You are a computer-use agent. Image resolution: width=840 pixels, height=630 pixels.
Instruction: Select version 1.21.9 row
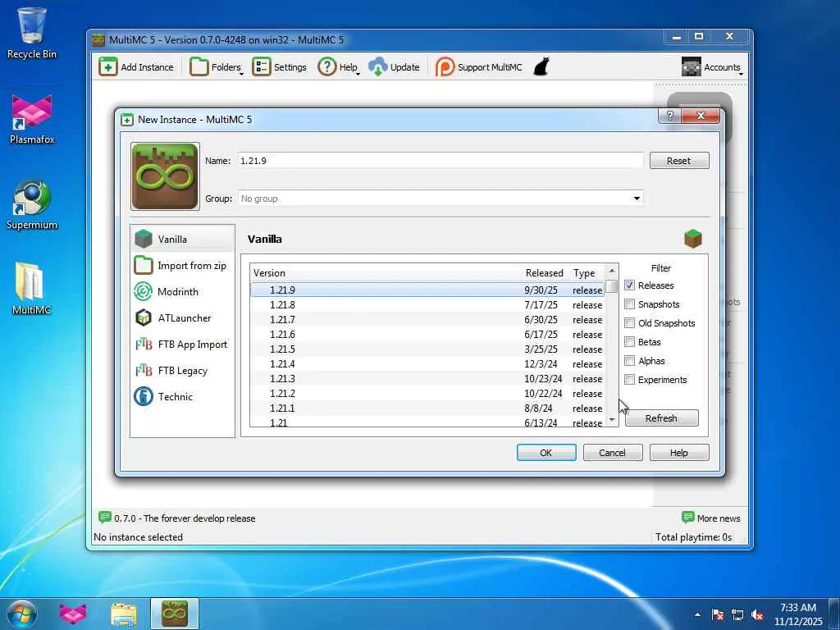coord(427,290)
